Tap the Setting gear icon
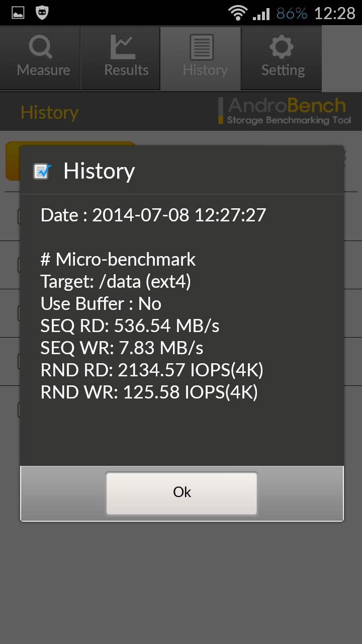This screenshot has width=362, height=644. click(282, 47)
